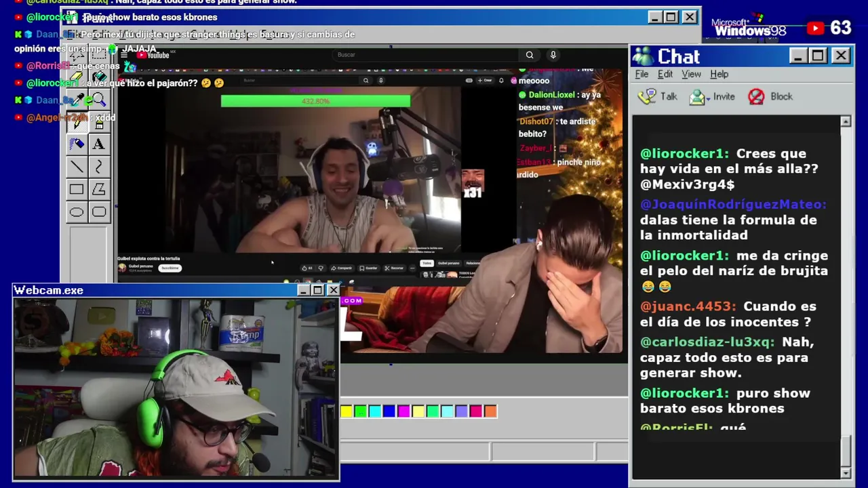868x488 pixels.
Task: Open the YouTube hamburger guide menu
Action: [124, 55]
